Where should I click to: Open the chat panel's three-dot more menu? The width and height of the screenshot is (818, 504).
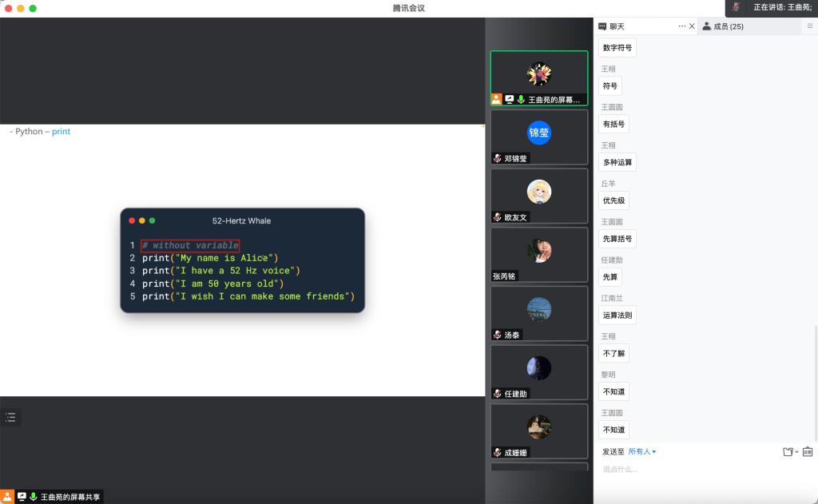[682, 26]
